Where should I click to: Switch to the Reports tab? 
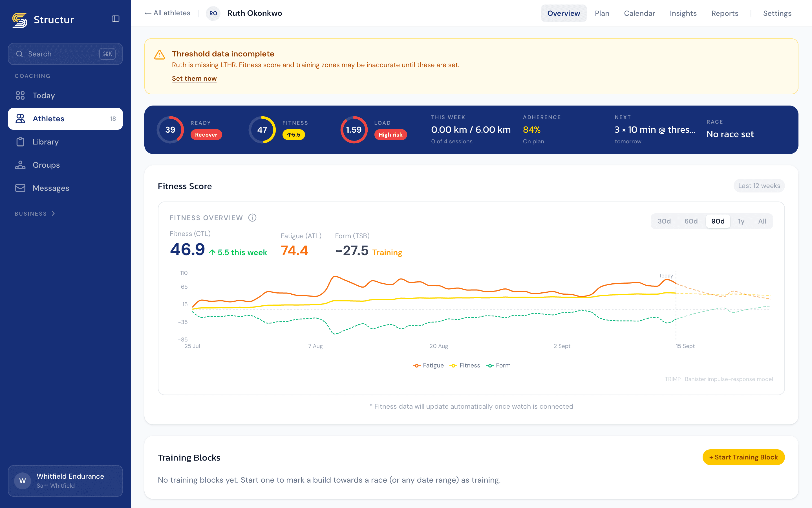tap(725, 14)
